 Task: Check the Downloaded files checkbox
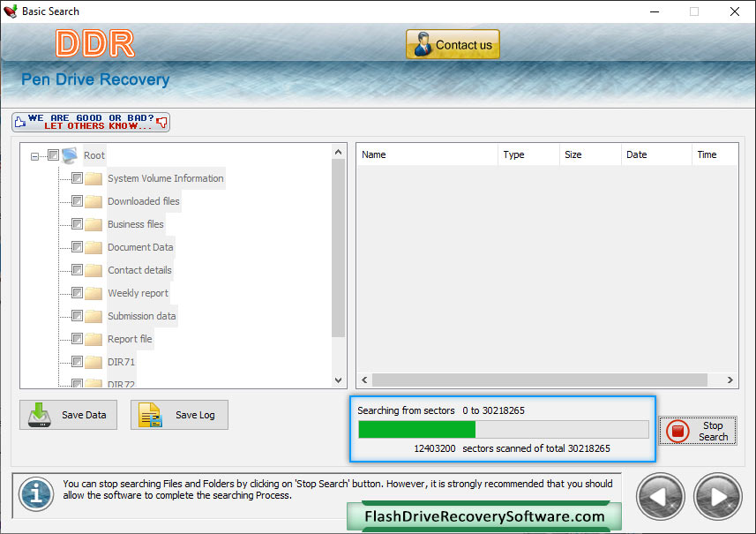77,200
